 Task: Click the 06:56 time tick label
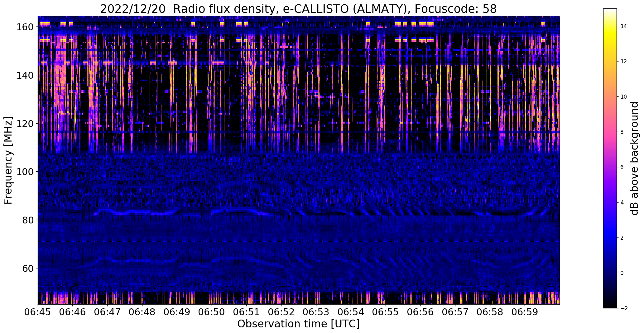(x=421, y=312)
